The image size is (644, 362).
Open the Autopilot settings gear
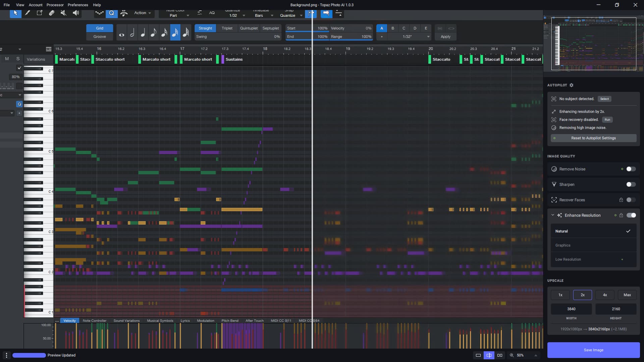(x=572, y=85)
